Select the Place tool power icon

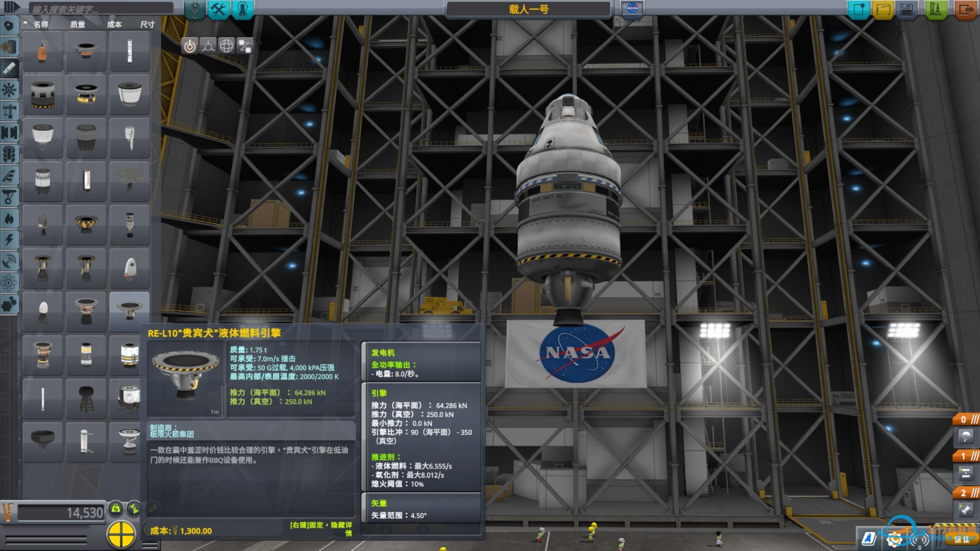(x=189, y=46)
